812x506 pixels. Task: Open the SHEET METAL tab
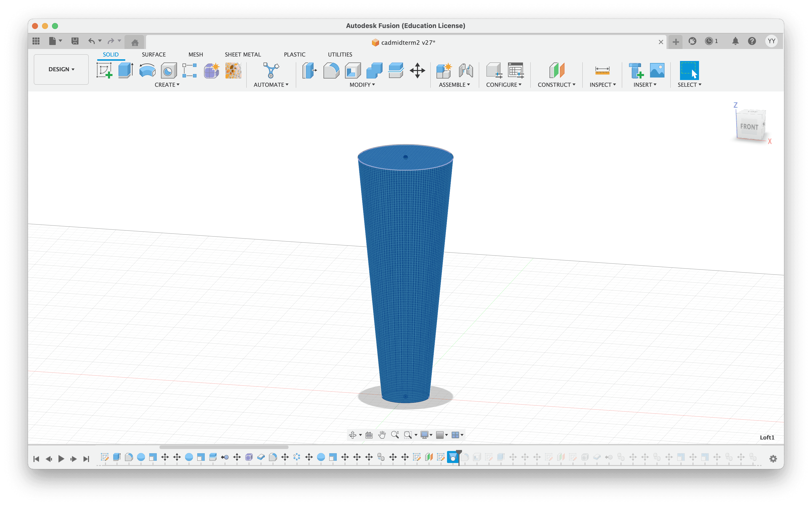tap(242, 54)
